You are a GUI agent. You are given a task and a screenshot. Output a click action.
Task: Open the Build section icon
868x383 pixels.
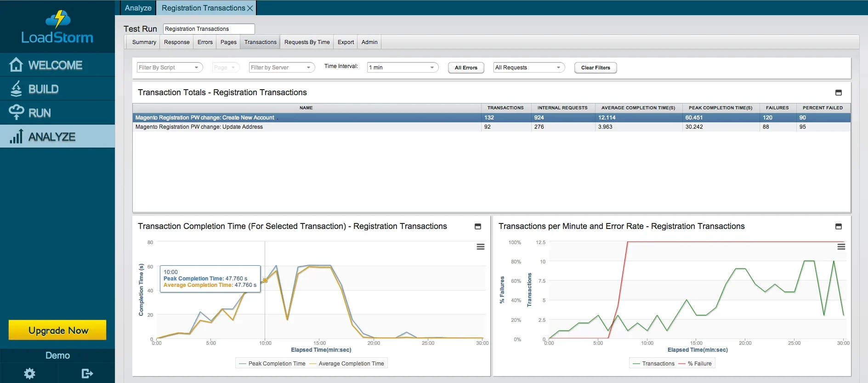coord(16,89)
